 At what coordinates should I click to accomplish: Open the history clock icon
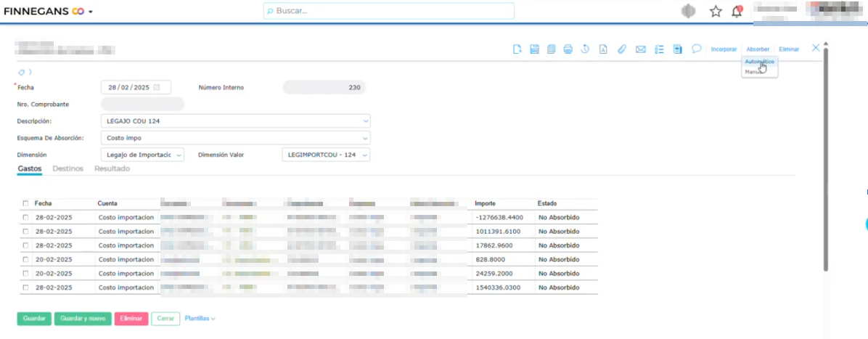coord(585,49)
